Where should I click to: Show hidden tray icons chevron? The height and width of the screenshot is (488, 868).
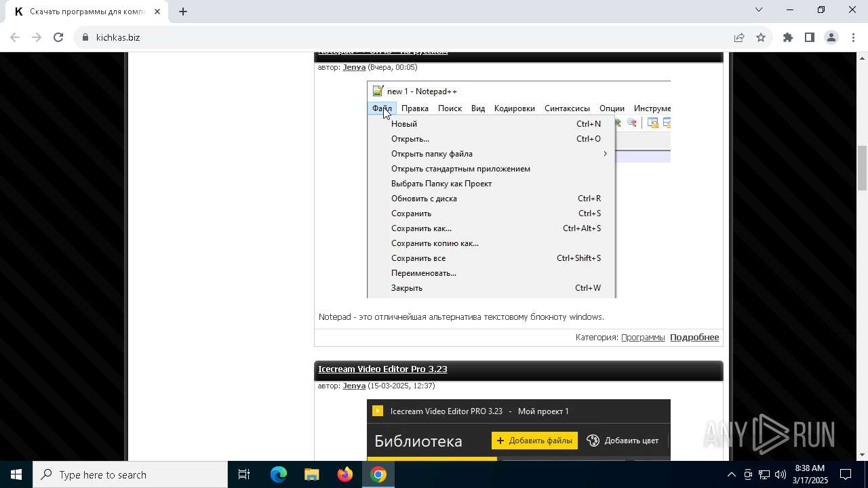tap(731, 474)
